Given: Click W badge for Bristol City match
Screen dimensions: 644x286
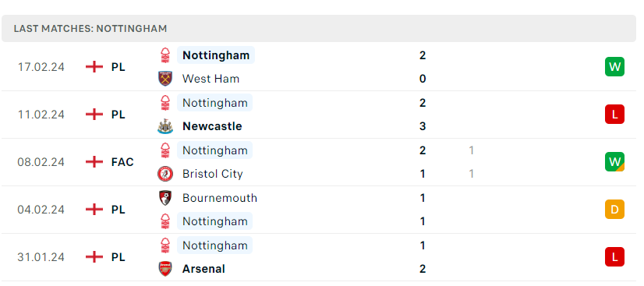Looking at the screenshot, I should 614,162.
